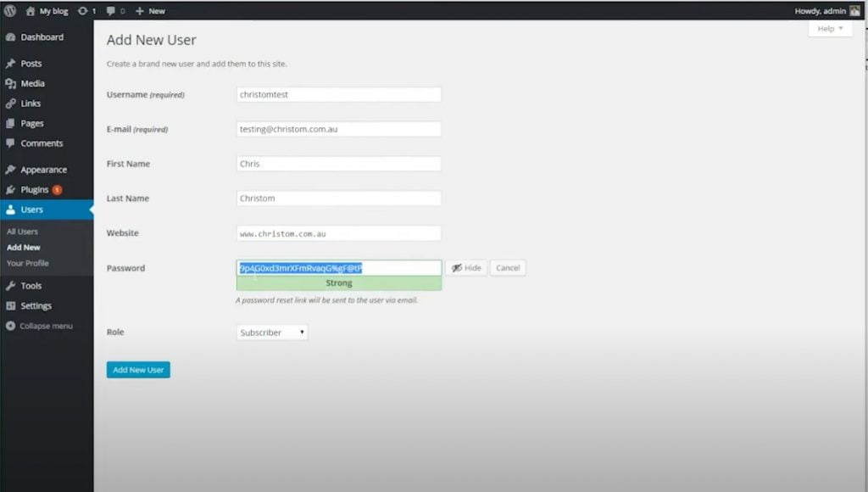
Task: Open the Plugins menu item
Action: click(35, 190)
